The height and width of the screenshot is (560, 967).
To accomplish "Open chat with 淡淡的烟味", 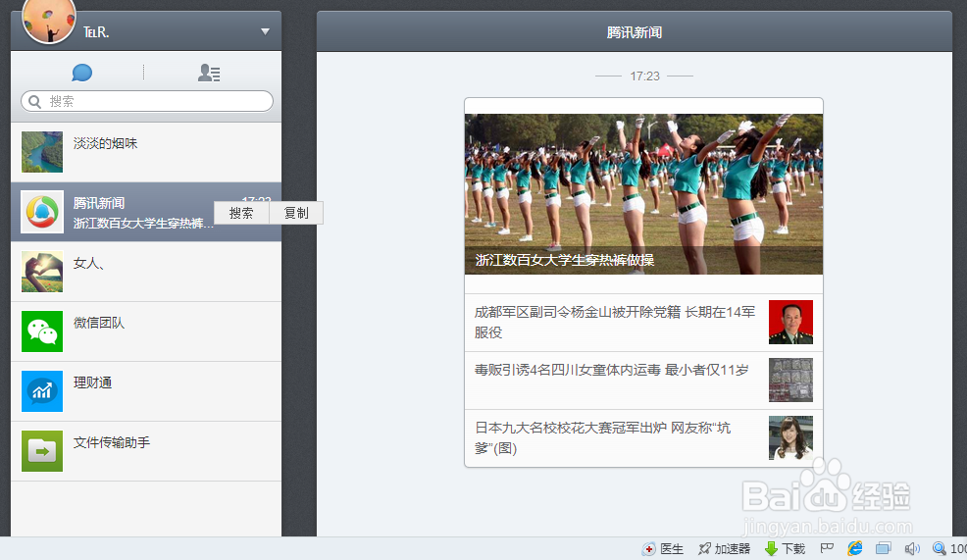I will click(146, 152).
